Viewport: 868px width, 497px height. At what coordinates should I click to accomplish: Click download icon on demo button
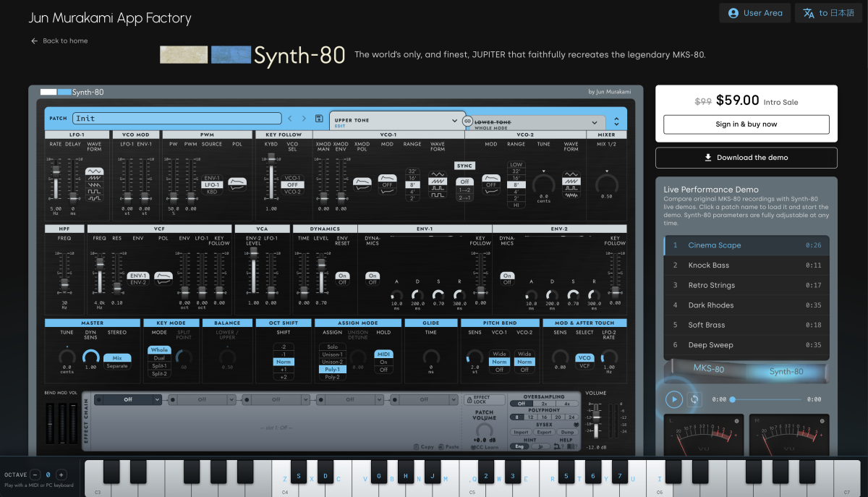click(708, 158)
